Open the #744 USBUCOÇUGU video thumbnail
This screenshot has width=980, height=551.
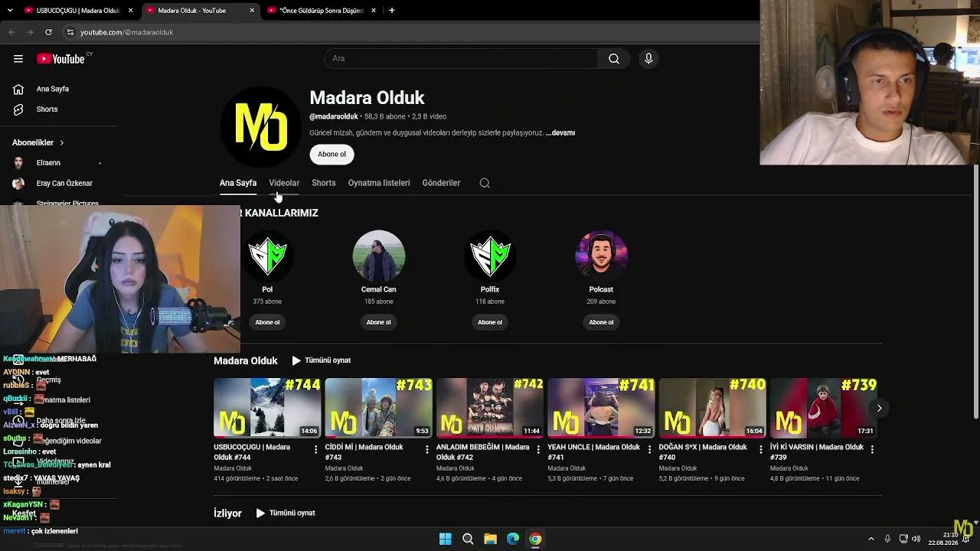[x=267, y=408]
